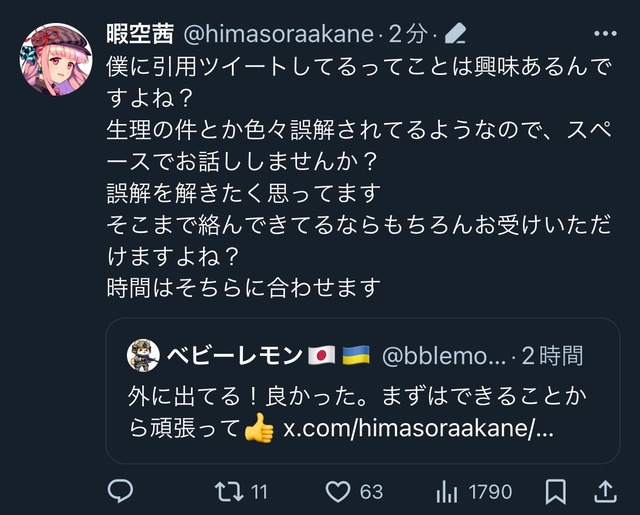Bookmark this tweet with bookmark icon
This screenshot has width=640, height=515.
click(x=556, y=491)
